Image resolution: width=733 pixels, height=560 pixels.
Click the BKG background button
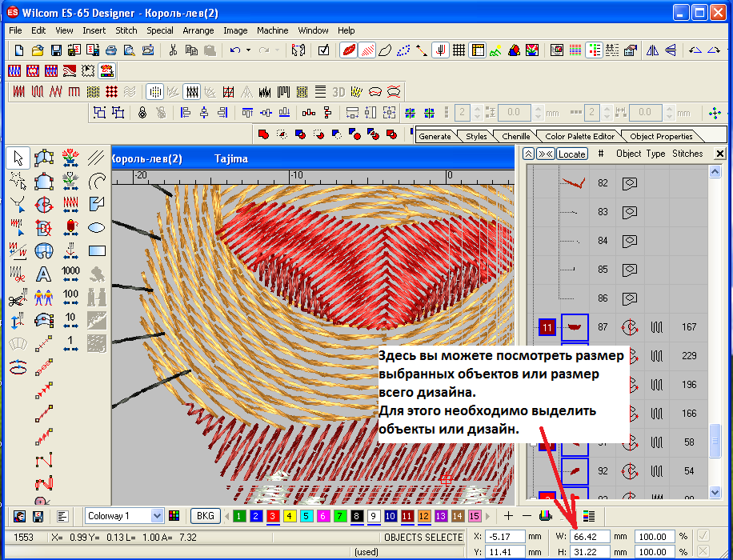point(206,516)
